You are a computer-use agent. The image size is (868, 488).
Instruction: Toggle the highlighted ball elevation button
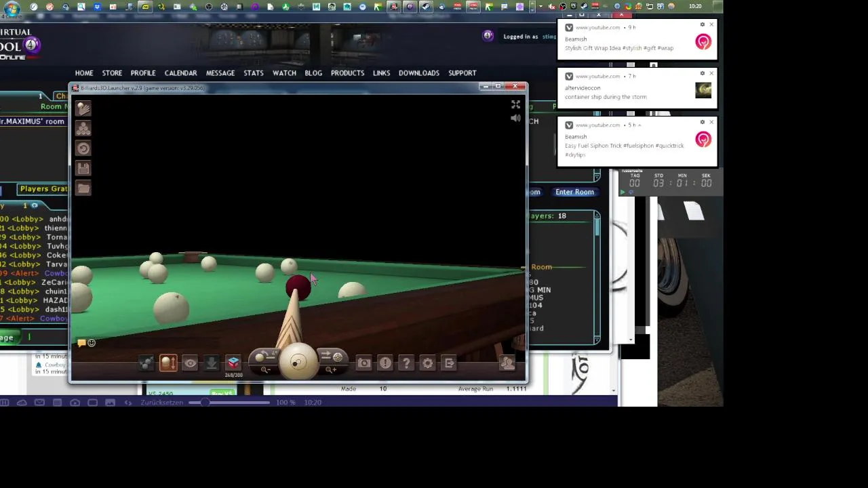pyautogui.click(x=168, y=364)
